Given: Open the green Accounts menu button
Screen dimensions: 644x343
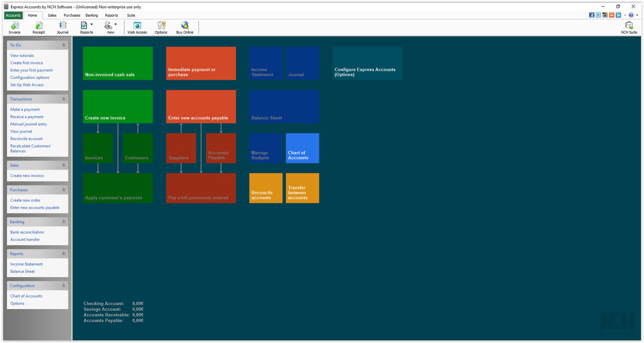Looking at the screenshot, I should click(13, 15).
